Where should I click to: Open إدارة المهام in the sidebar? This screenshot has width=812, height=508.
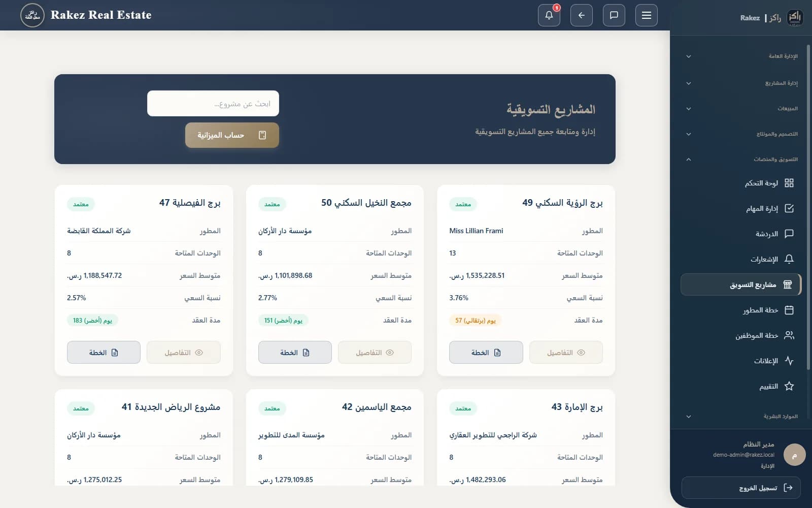[x=741, y=208]
